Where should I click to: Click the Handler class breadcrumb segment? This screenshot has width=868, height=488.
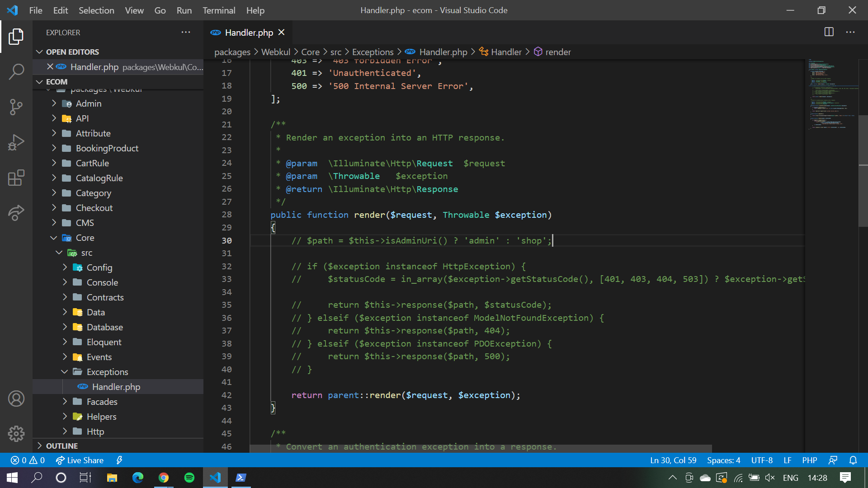click(x=500, y=52)
